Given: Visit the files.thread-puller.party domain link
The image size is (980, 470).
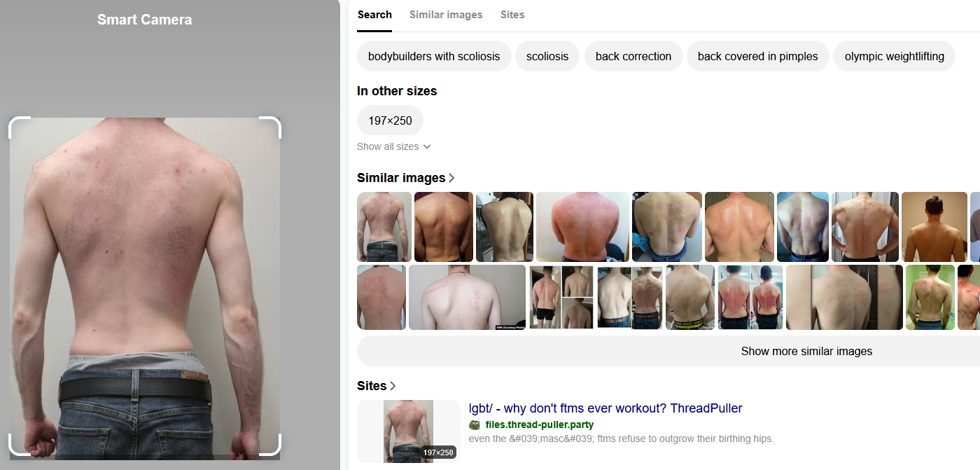Looking at the screenshot, I should [539, 424].
